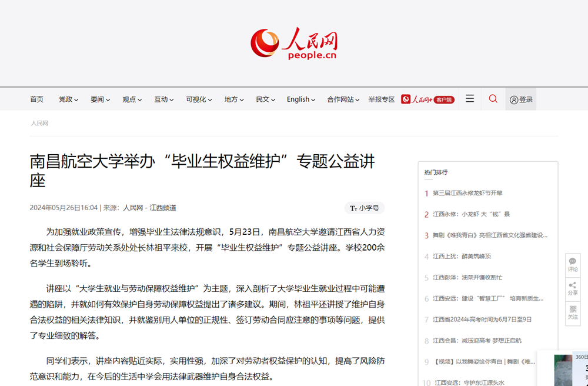Select the 首页 menu item

click(x=36, y=99)
